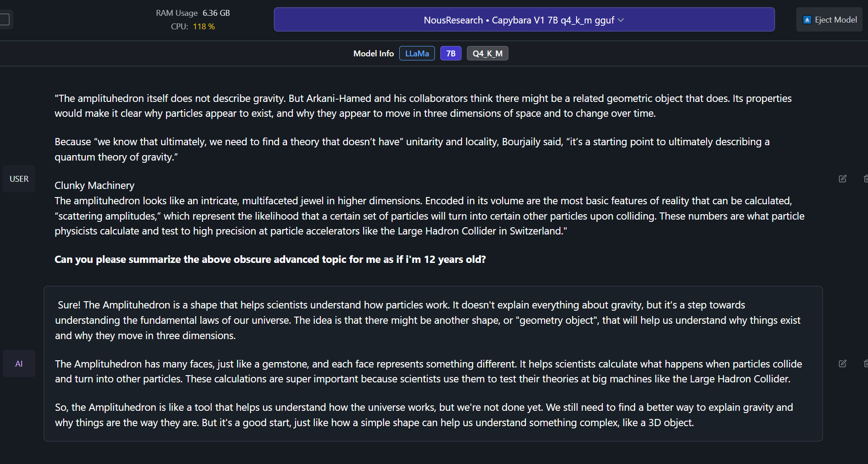This screenshot has height=464, width=868.
Task: Click the bold summarize question text
Action: point(270,259)
